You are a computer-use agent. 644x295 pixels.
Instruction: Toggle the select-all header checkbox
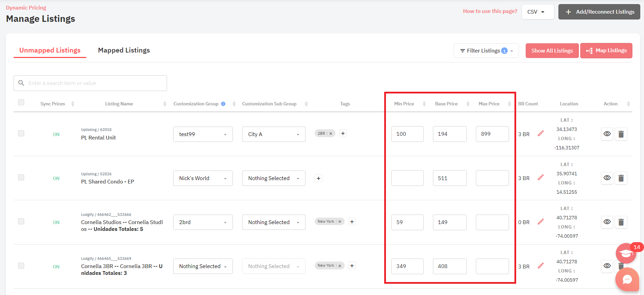tap(21, 102)
